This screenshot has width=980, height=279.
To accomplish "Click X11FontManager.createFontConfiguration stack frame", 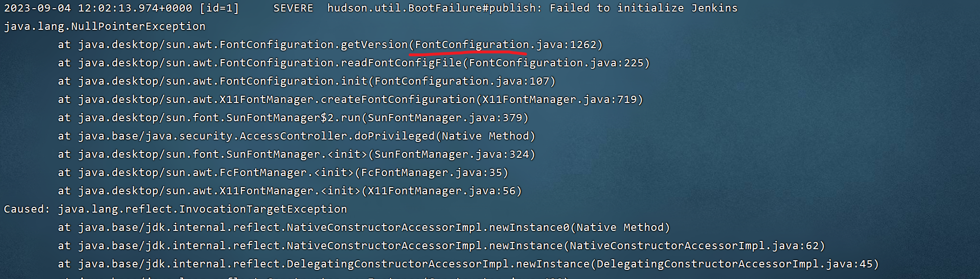I will [x=350, y=100].
